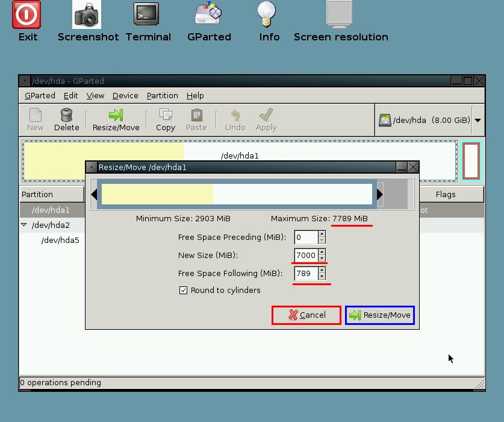Collapse the /dev/hda2 tree row
This screenshot has height=422, width=504.
(x=24, y=225)
